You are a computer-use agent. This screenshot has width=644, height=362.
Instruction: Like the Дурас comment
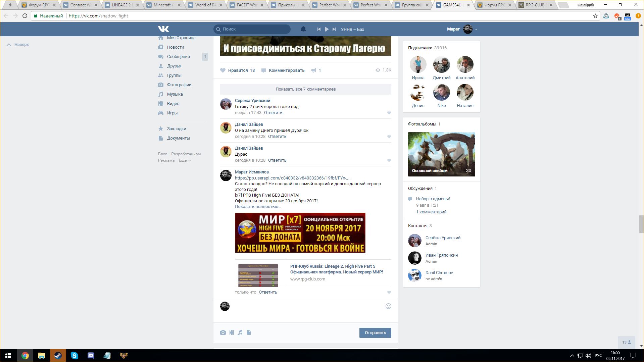[x=389, y=161]
